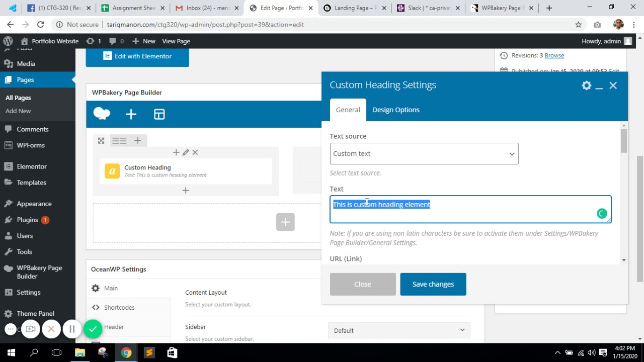The height and width of the screenshot is (362, 644).
Task: Close Custom Heading Settings with X
Action: click(613, 85)
